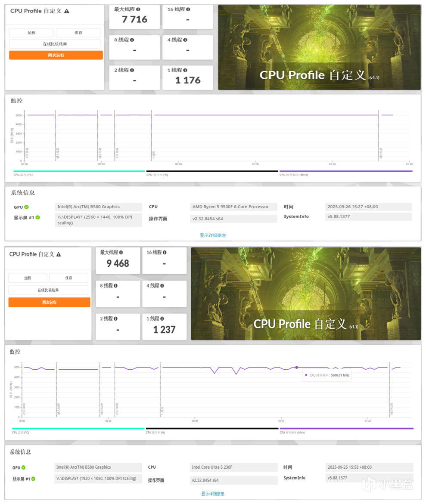Click the highlighted 5000.01 MHz data point on the chart
The image size is (426, 504).
click(297, 368)
